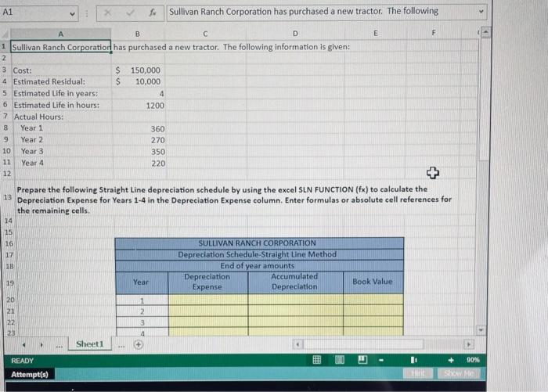
Task: Click SULLIVAN RANCH CORPORATION table title
Action: click(x=259, y=243)
